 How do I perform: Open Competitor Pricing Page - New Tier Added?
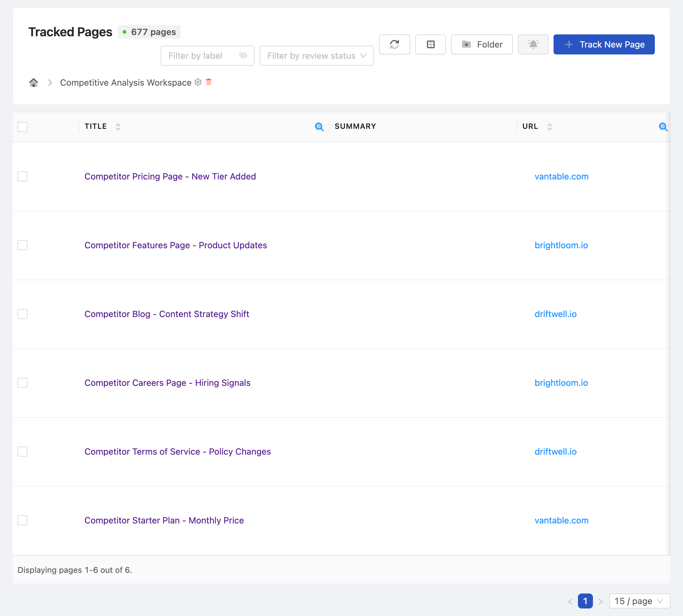coord(170,176)
